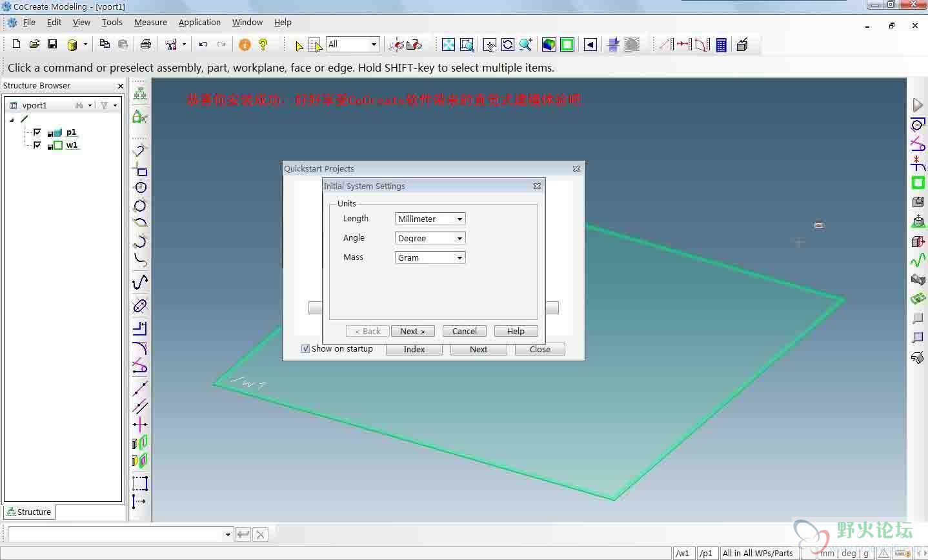Screen dimensions: 928x560
Task: Click the zoom in/out magnifier icon
Action: (526, 45)
